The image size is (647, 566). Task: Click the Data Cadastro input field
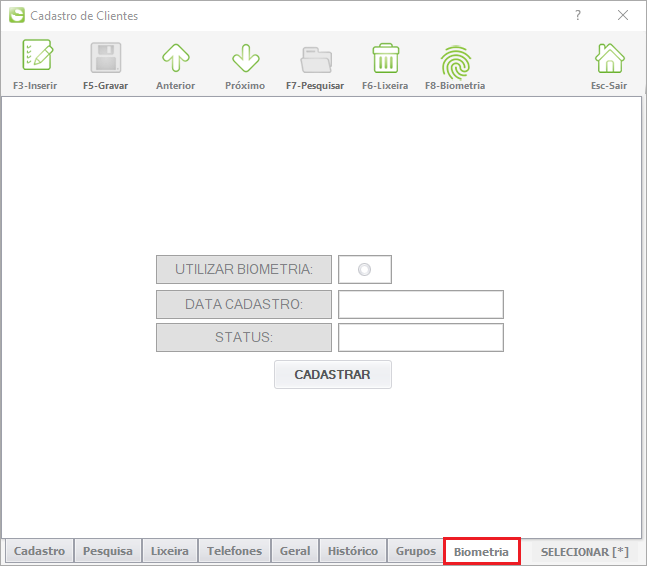pyautogui.click(x=421, y=304)
